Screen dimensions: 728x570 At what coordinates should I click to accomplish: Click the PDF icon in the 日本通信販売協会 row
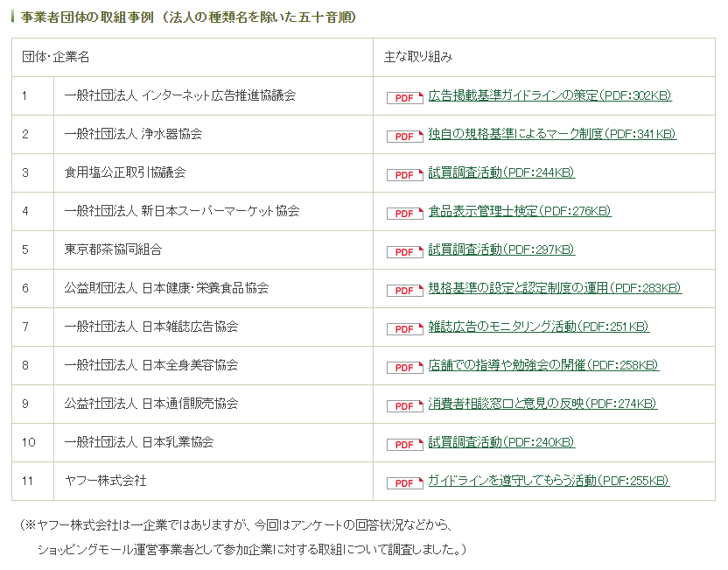404,405
